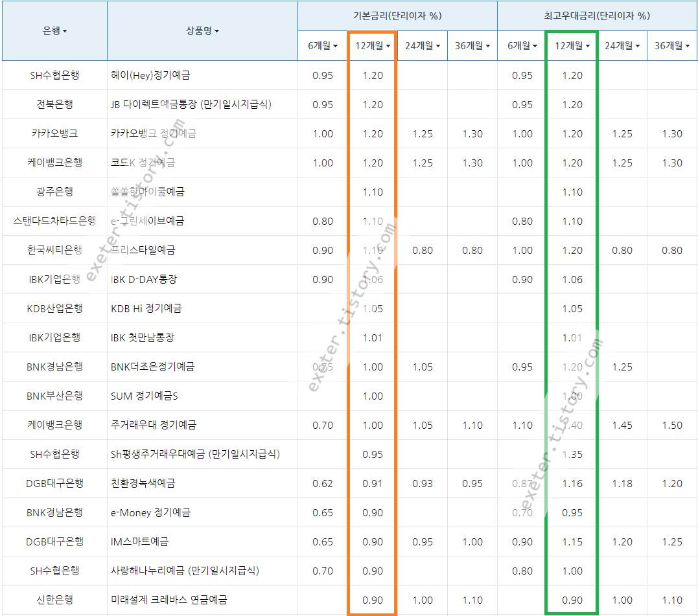The height and width of the screenshot is (616, 698).
Task: Click bank name 전북은행
Action: click(x=54, y=104)
